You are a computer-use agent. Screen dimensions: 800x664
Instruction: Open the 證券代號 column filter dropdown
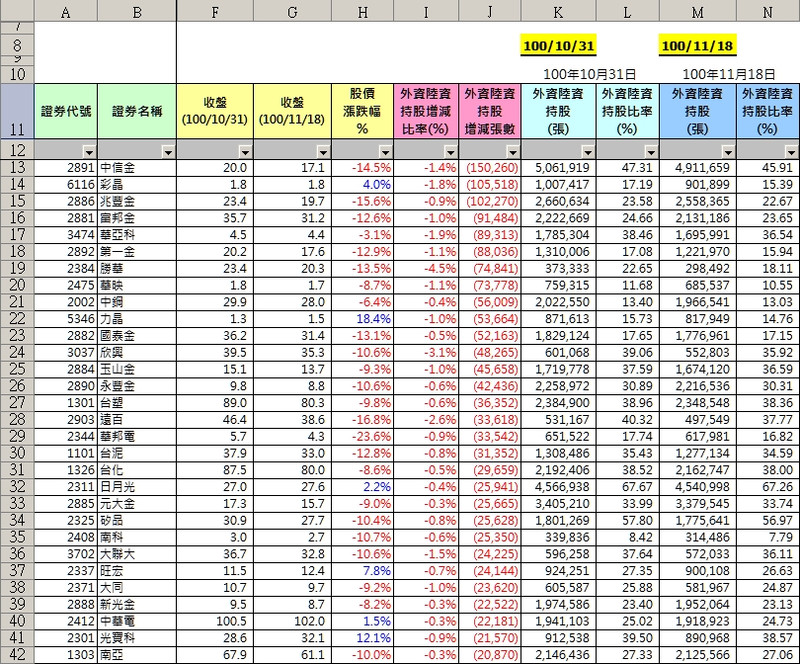[x=90, y=152]
